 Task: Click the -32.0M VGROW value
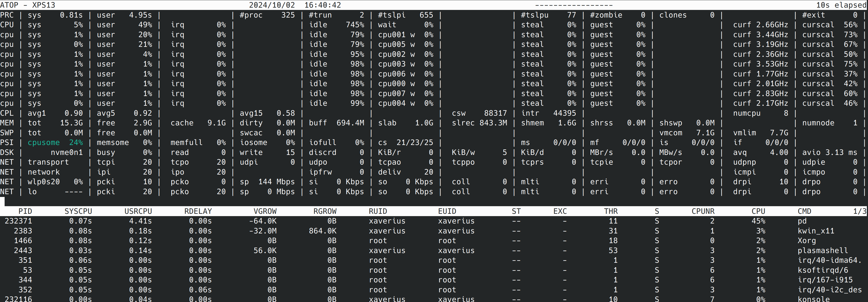263,231
